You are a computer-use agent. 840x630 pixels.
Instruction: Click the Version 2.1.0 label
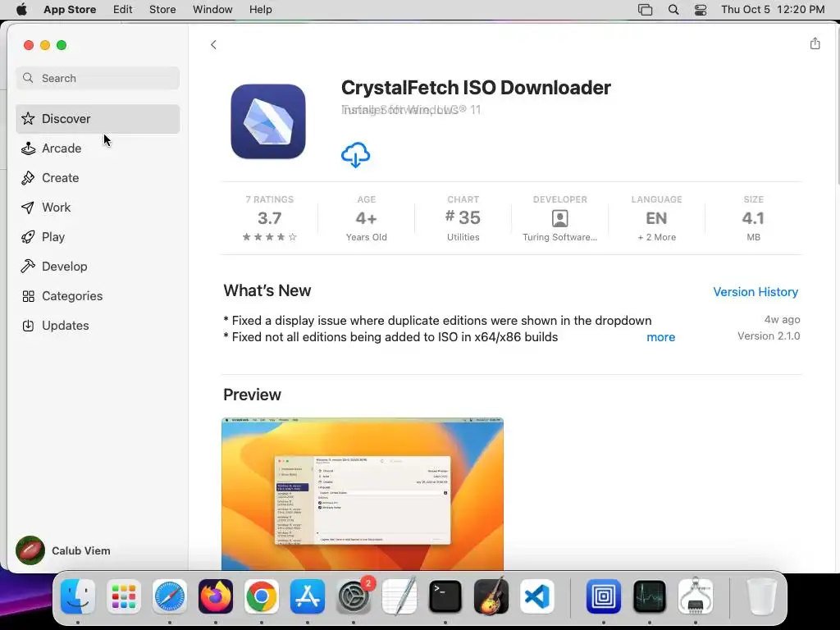tap(769, 336)
